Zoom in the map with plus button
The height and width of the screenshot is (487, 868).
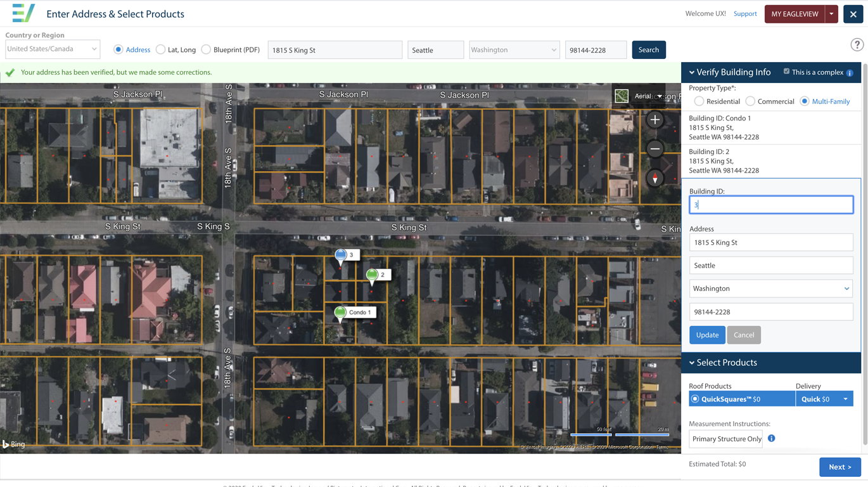pos(655,119)
